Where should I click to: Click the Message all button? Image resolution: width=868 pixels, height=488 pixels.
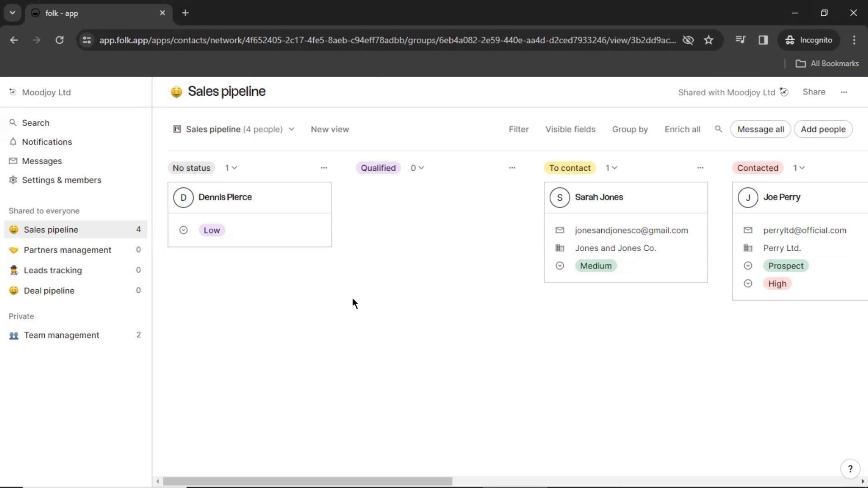(x=760, y=129)
